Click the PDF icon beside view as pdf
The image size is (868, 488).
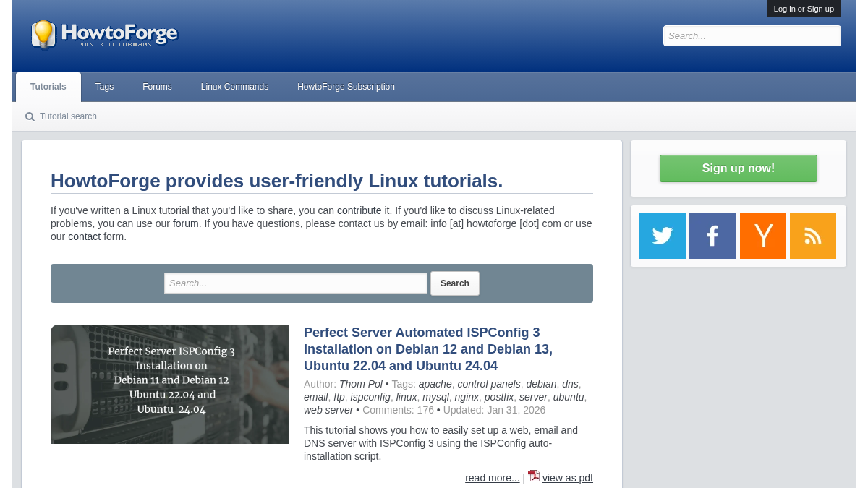pyautogui.click(x=534, y=476)
